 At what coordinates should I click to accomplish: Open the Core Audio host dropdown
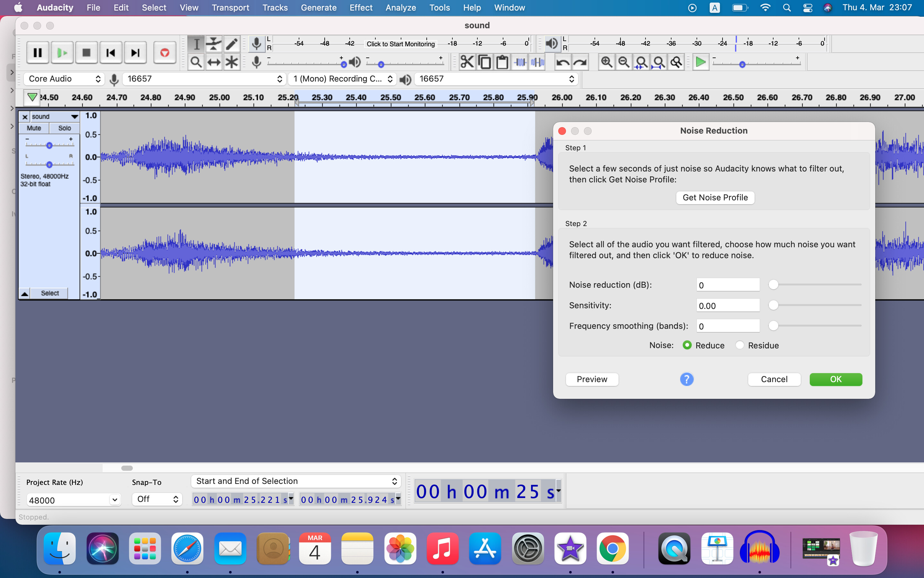(64, 79)
